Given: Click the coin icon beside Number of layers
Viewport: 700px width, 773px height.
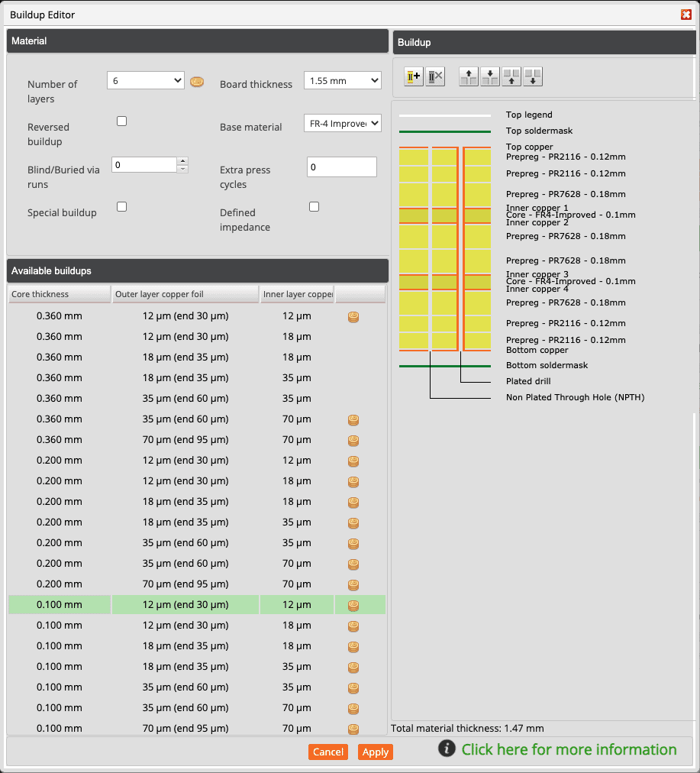Looking at the screenshot, I should pyautogui.click(x=197, y=82).
